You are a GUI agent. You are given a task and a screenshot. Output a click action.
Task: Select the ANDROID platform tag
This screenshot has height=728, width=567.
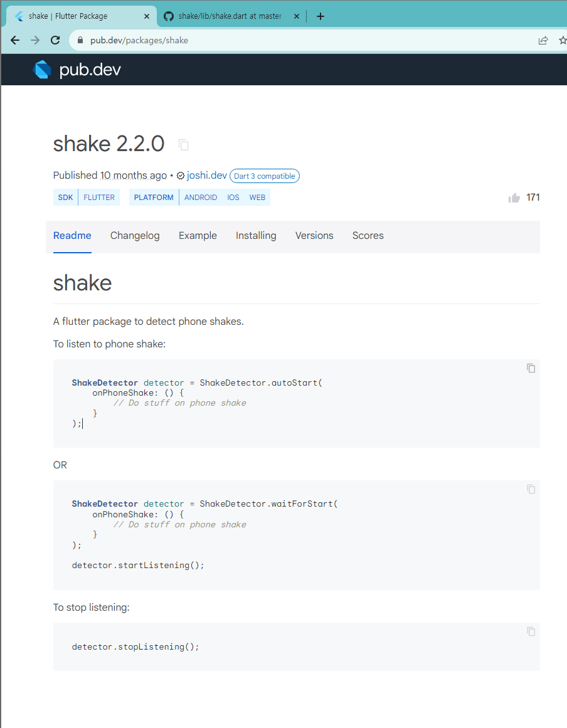pos(201,198)
